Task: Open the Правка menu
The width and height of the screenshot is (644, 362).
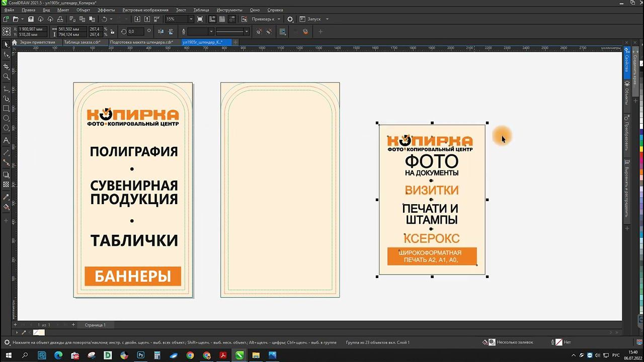Action: coord(29,10)
